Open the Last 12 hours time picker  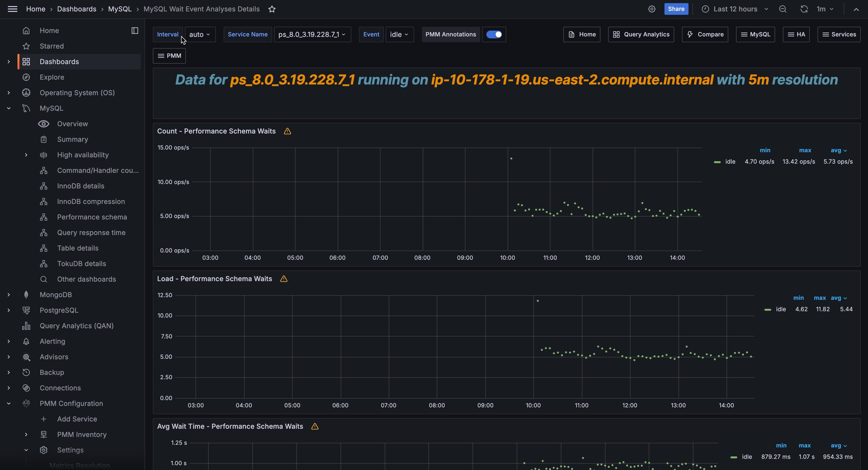pyautogui.click(x=735, y=9)
